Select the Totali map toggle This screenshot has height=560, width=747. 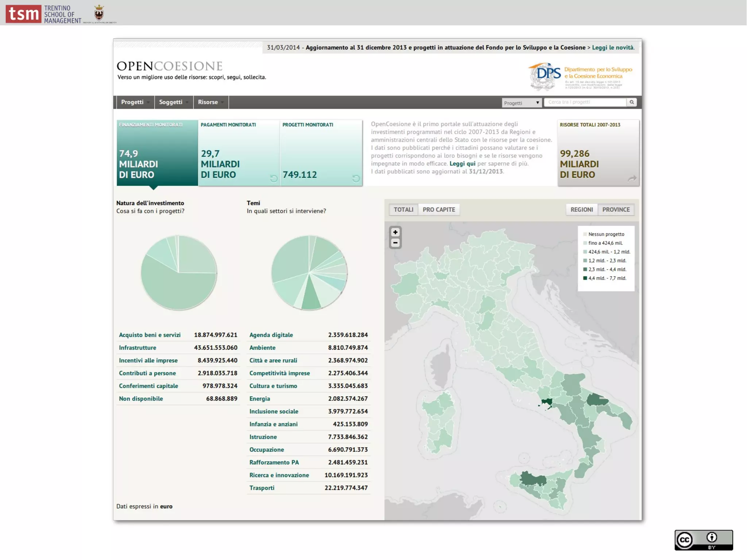coord(403,209)
